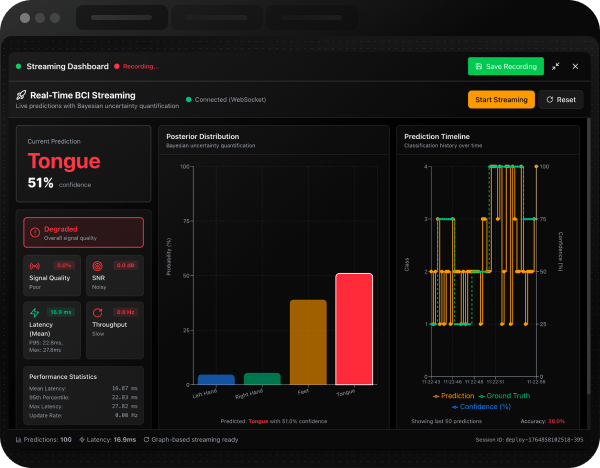The width and height of the screenshot is (600, 468).
Task: Select the red Tongue bar in the chart
Action: (x=353, y=328)
